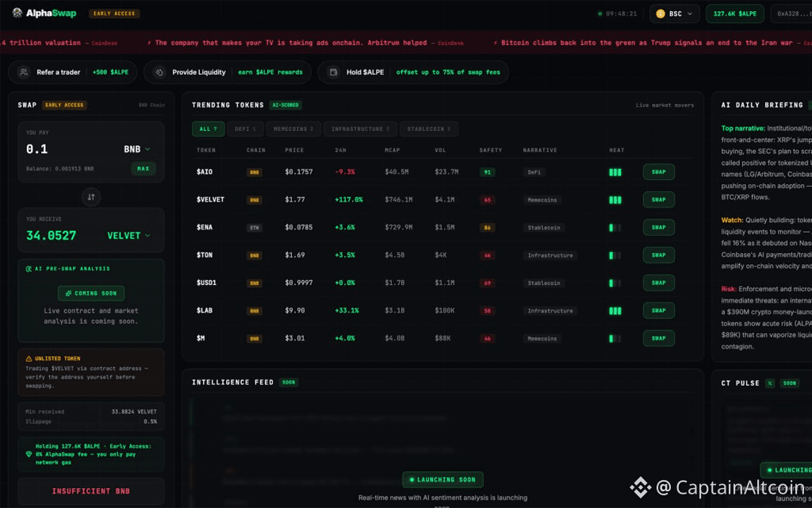
Task: Click the SAFETY column header
Action: 490,150
